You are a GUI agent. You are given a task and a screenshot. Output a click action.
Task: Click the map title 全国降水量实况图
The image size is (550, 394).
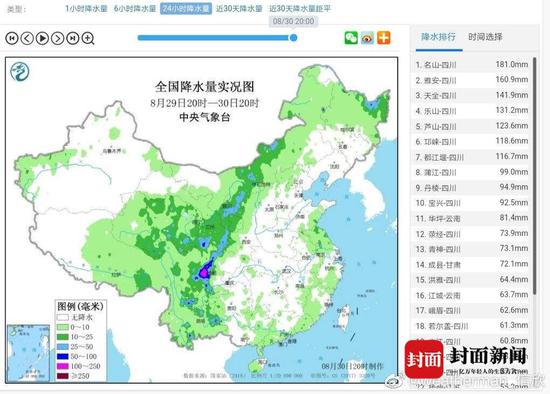coord(204,87)
